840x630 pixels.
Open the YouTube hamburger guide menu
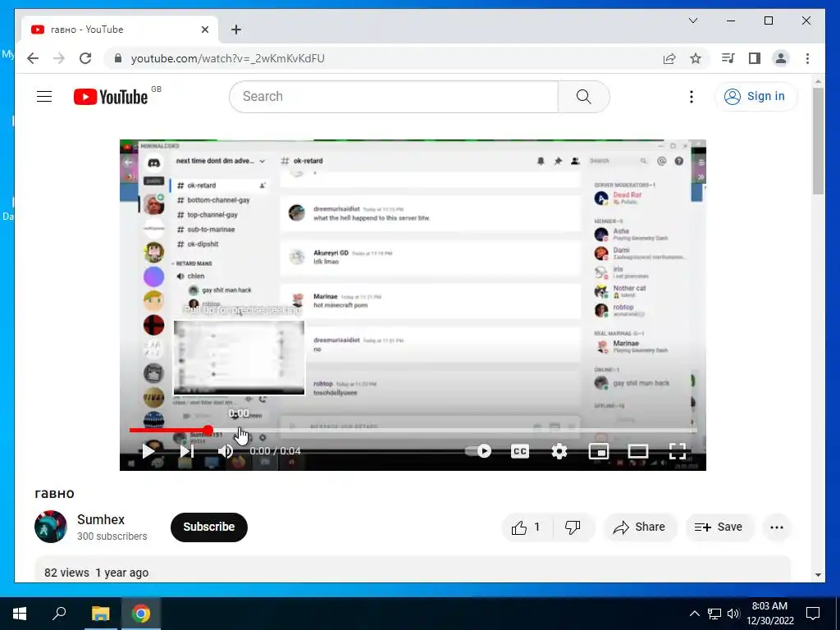pyautogui.click(x=44, y=97)
